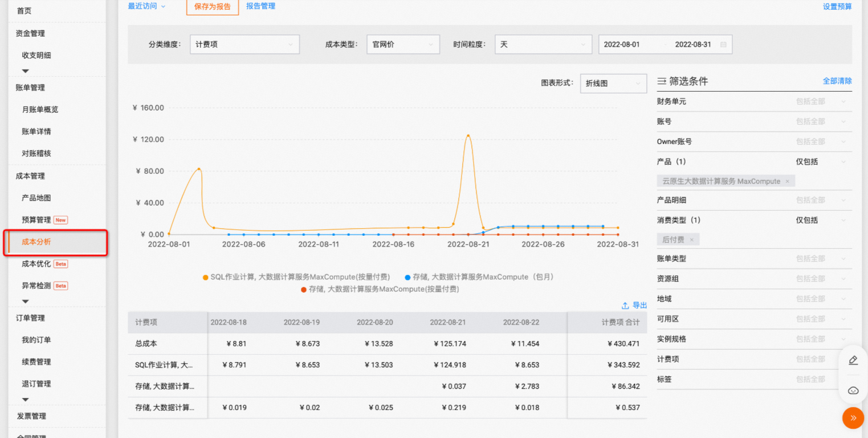Expand more items under 异常检测
Viewport: 868px width, 438px height.
coord(25,301)
